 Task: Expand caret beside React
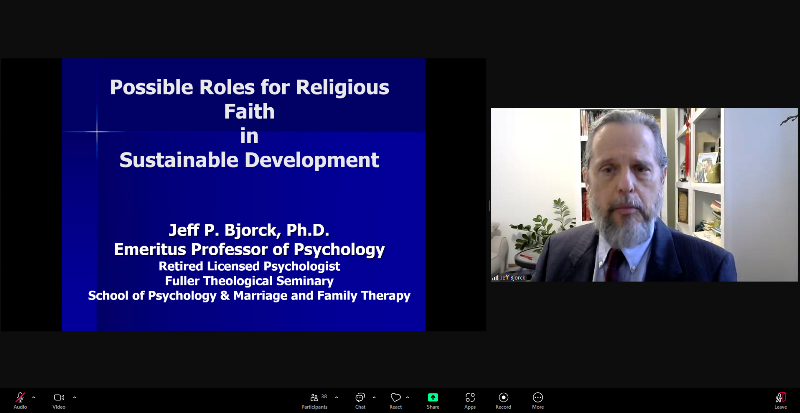click(x=408, y=397)
